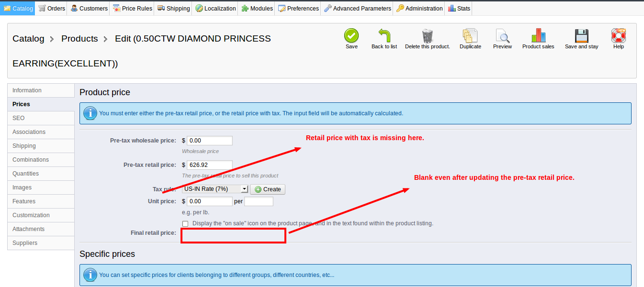Open the Features side tab
644x287 pixels.
pyautogui.click(x=41, y=201)
